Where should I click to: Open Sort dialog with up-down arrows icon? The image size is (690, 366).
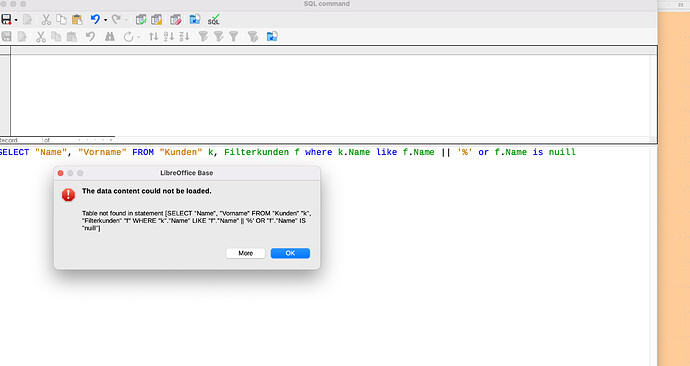[153, 36]
